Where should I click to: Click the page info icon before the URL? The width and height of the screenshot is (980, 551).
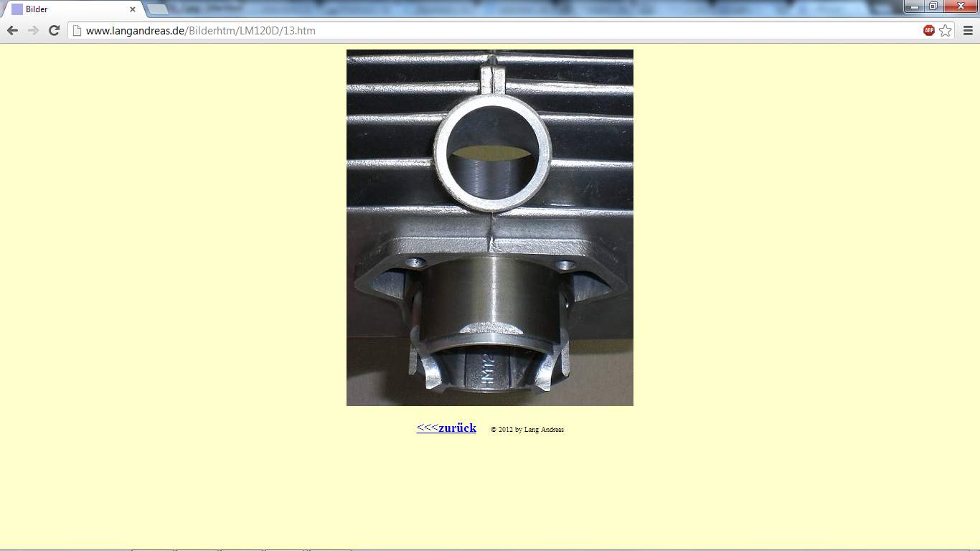pyautogui.click(x=77, y=31)
